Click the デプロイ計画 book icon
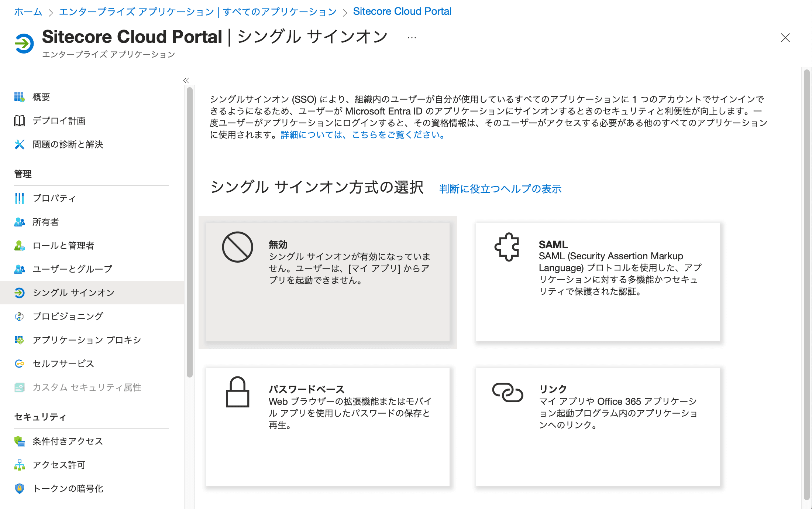This screenshot has width=812, height=509. [19, 121]
